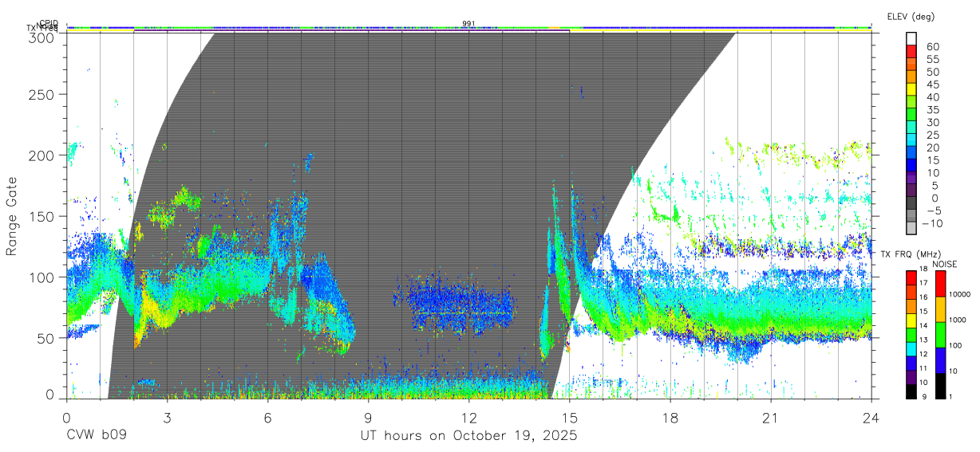Screen dimensions: 980x452
Task: Click the cyan swatch in TX FRQ colorbar
Action: 911,349
